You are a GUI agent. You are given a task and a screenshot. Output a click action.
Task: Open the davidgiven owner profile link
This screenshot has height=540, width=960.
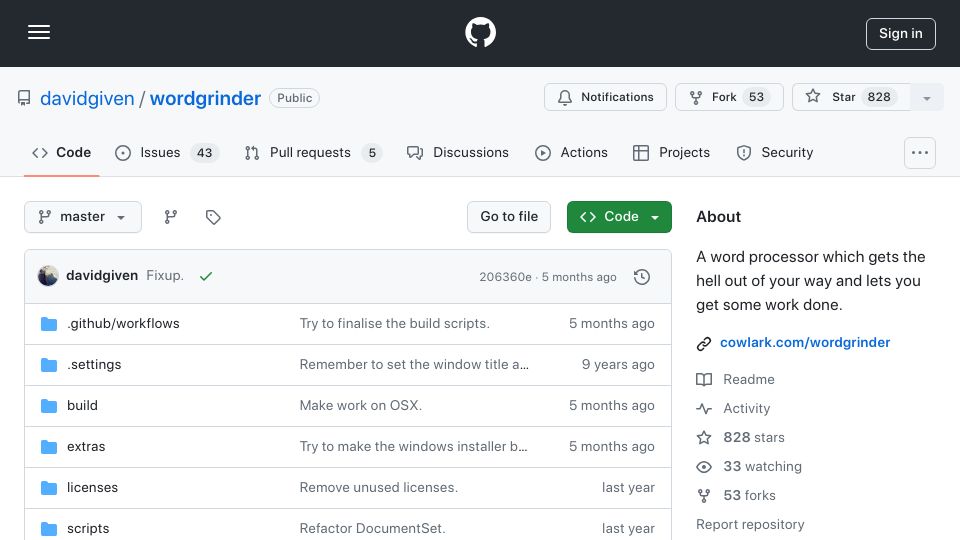tap(87, 98)
